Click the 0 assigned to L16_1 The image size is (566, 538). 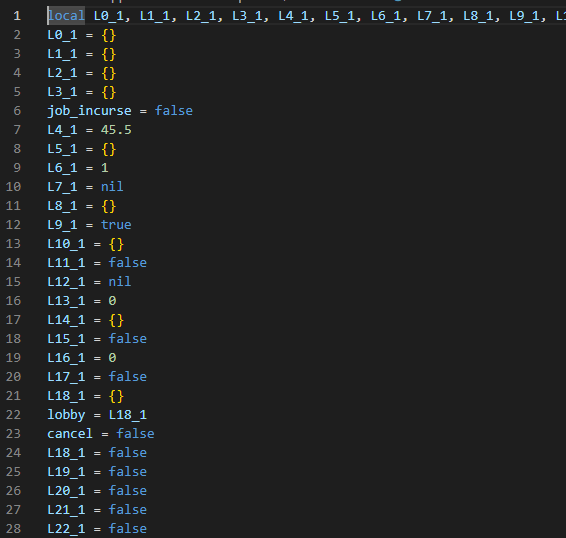coord(112,358)
